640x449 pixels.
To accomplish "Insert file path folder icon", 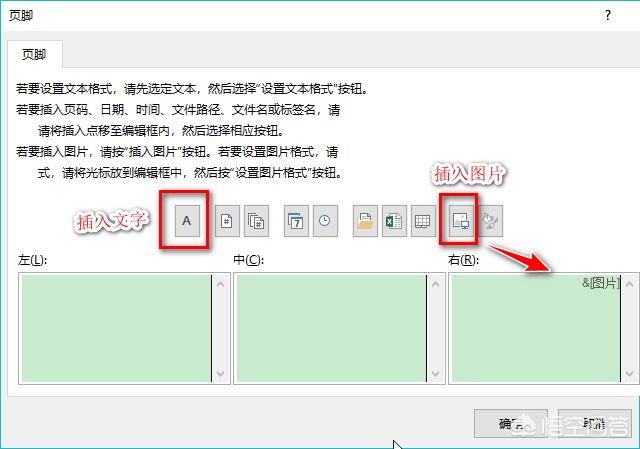I will tap(365, 221).
